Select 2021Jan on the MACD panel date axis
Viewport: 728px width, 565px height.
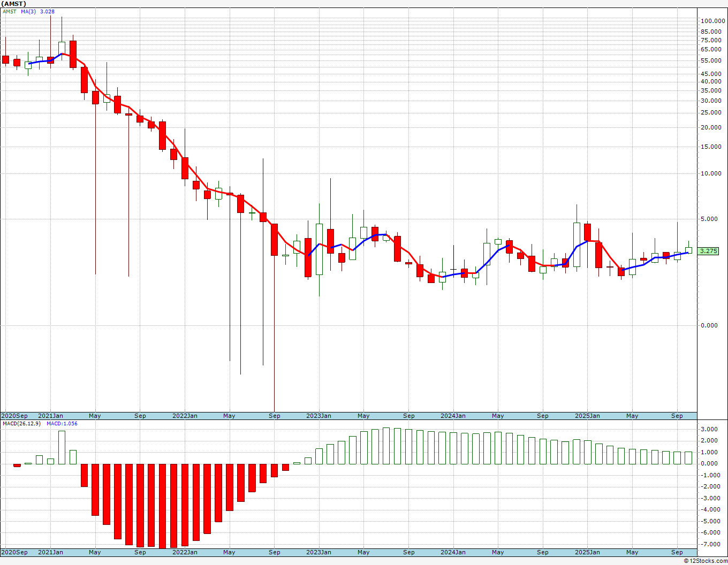click(x=51, y=552)
